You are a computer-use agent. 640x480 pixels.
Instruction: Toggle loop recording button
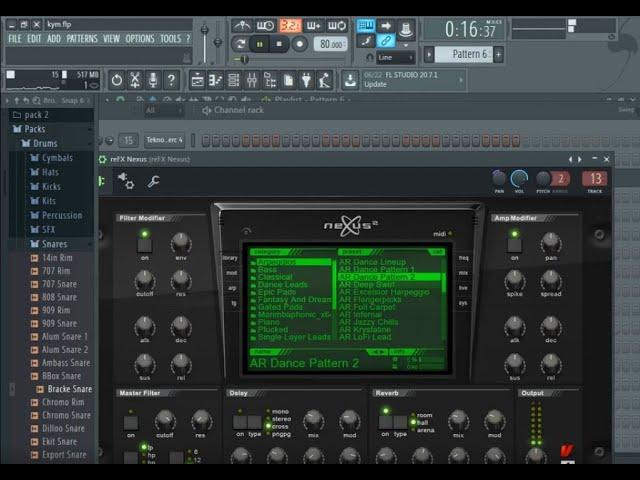click(x=337, y=26)
